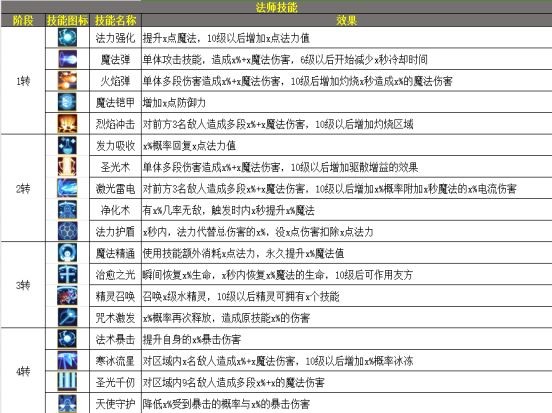Click the 效果 column header
This screenshot has width=552, height=413.
click(x=346, y=20)
